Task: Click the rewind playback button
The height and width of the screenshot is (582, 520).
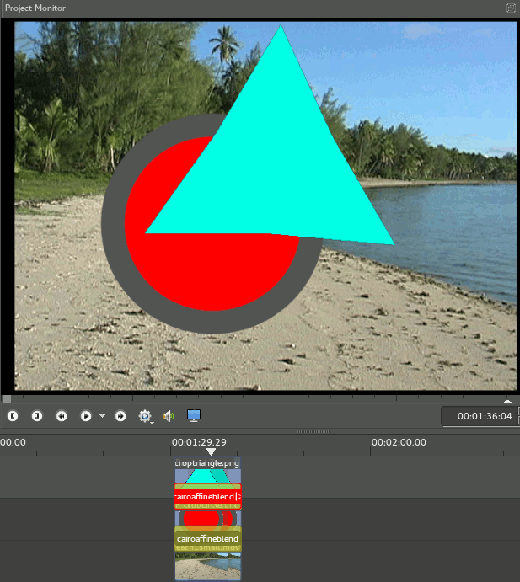Action: point(62,416)
